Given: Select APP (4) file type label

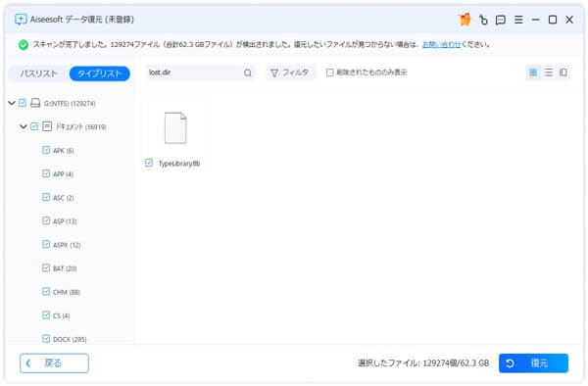Looking at the screenshot, I should click(63, 174).
